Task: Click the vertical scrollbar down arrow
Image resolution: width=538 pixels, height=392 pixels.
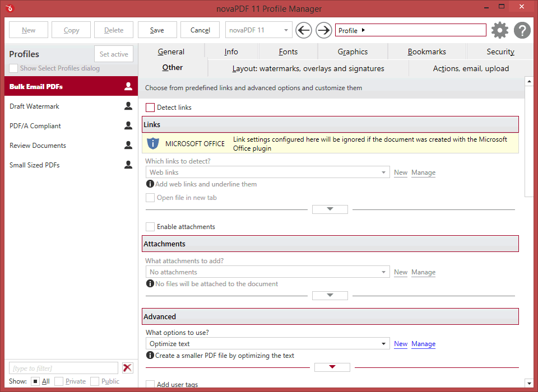Action: click(528, 383)
